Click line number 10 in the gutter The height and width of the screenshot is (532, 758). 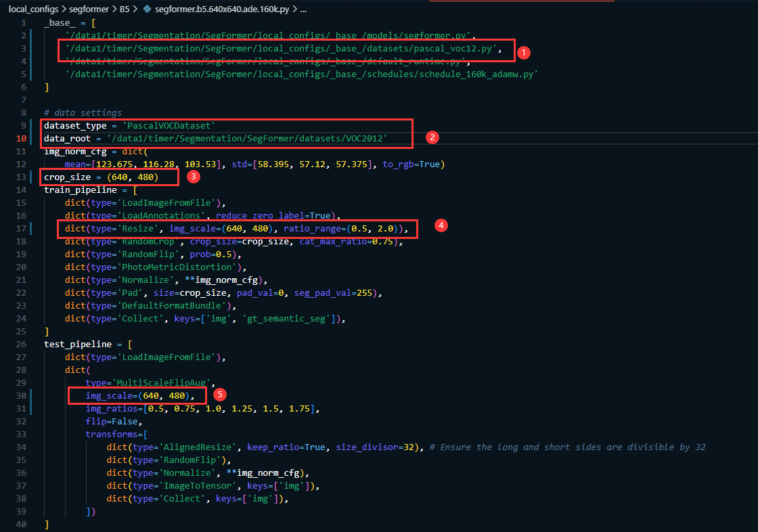pyautogui.click(x=22, y=138)
